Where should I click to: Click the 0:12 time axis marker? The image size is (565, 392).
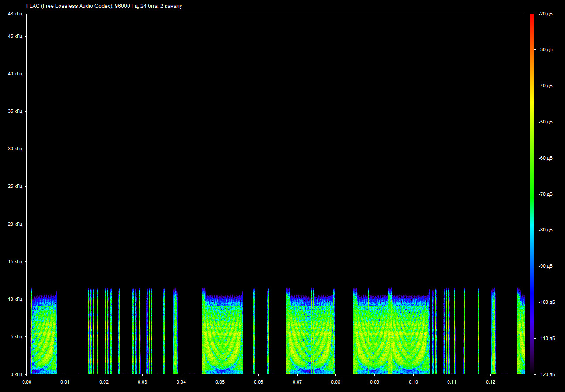click(490, 382)
